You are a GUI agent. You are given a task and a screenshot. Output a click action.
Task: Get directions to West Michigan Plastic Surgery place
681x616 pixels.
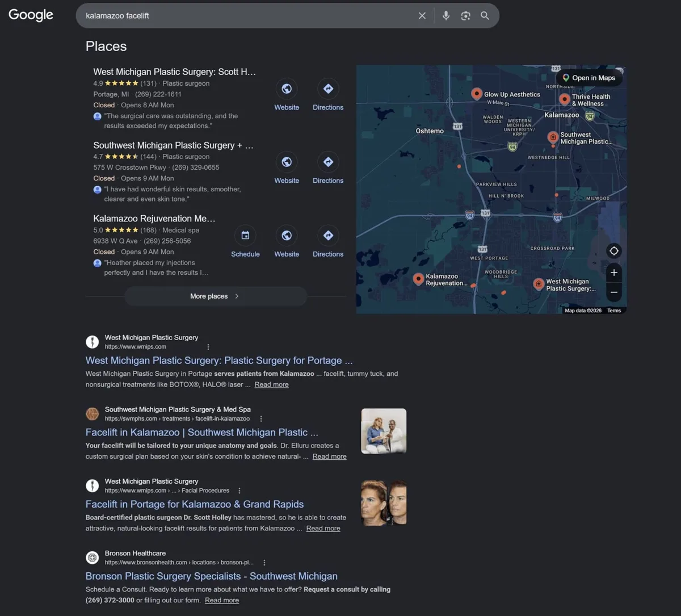[x=328, y=95]
